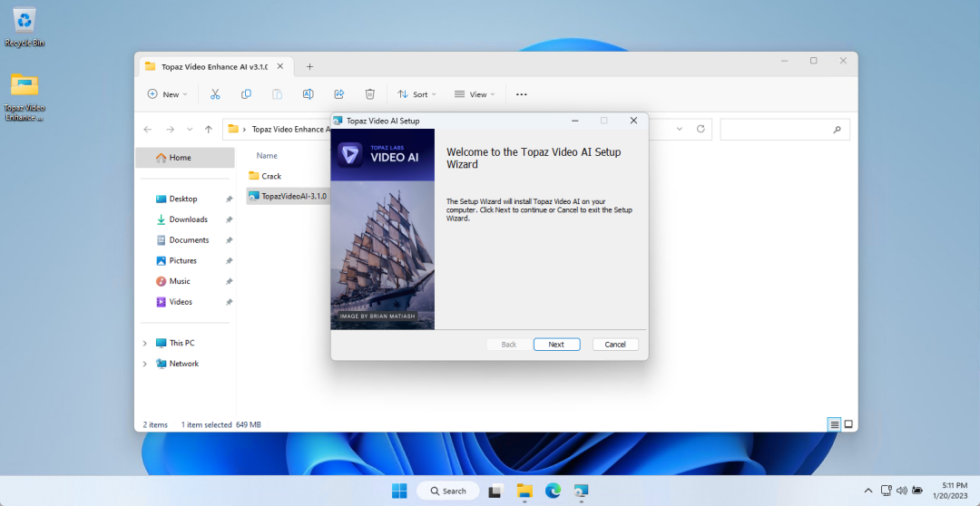Click the Explorer search input box
Screen dimensions: 980x506
(x=785, y=130)
